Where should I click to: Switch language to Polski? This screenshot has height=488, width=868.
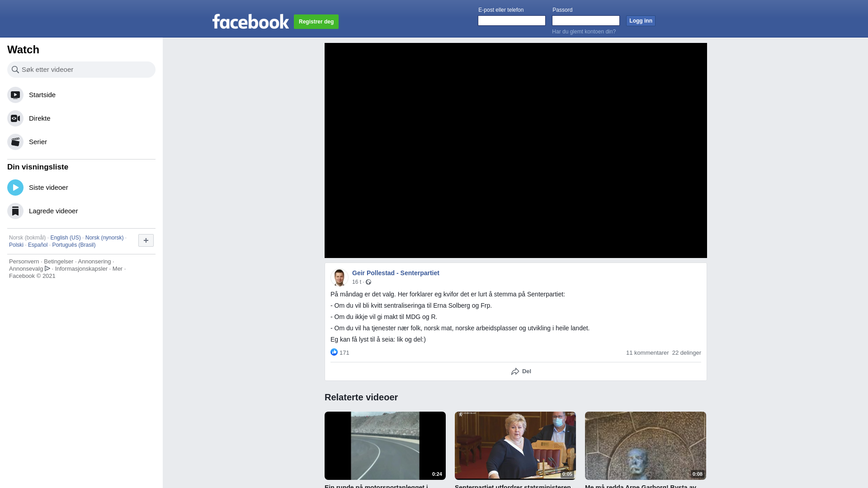16,245
